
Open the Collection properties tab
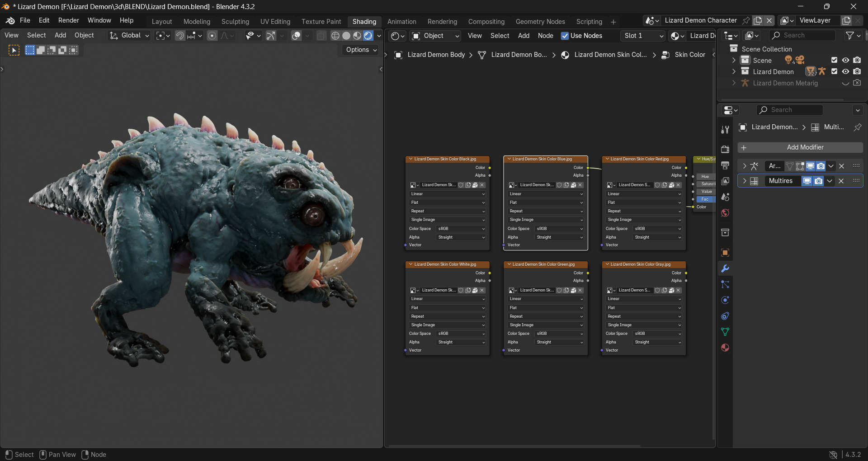click(x=725, y=233)
